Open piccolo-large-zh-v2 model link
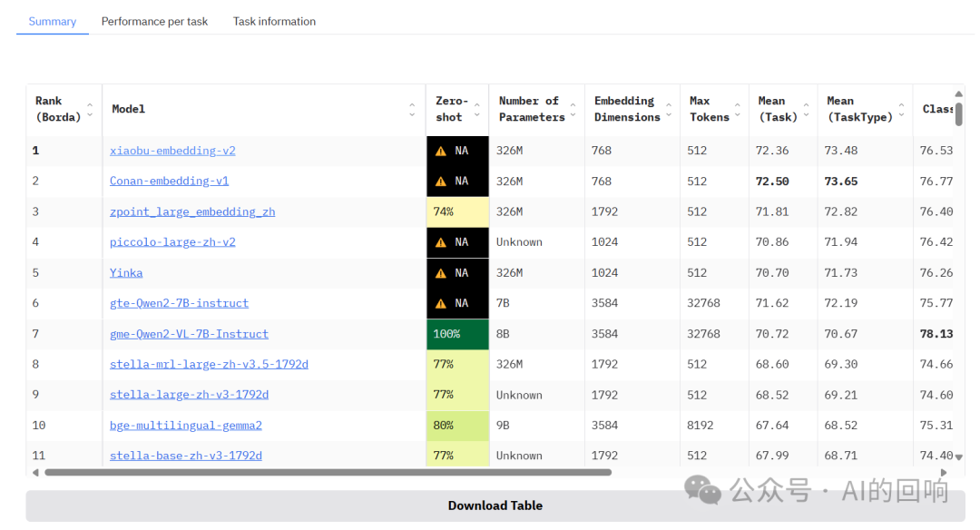 pyautogui.click(x=172, y=242)
